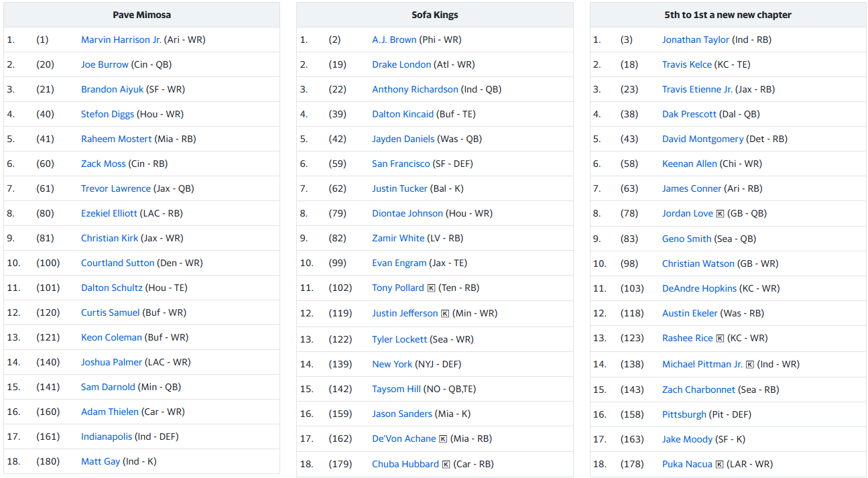Click keeper badge next to De'Von Achane
This screenshot has height=478, width=868.
(x=443, y=439)
